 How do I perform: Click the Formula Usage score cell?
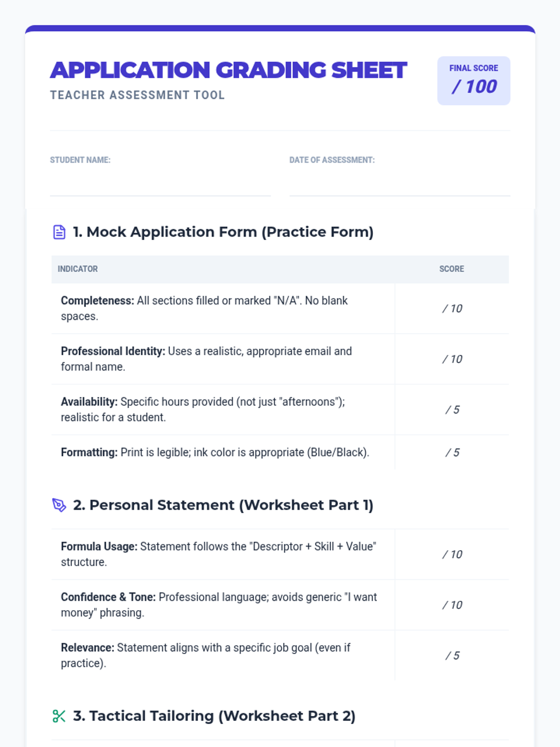coord(452,554)
